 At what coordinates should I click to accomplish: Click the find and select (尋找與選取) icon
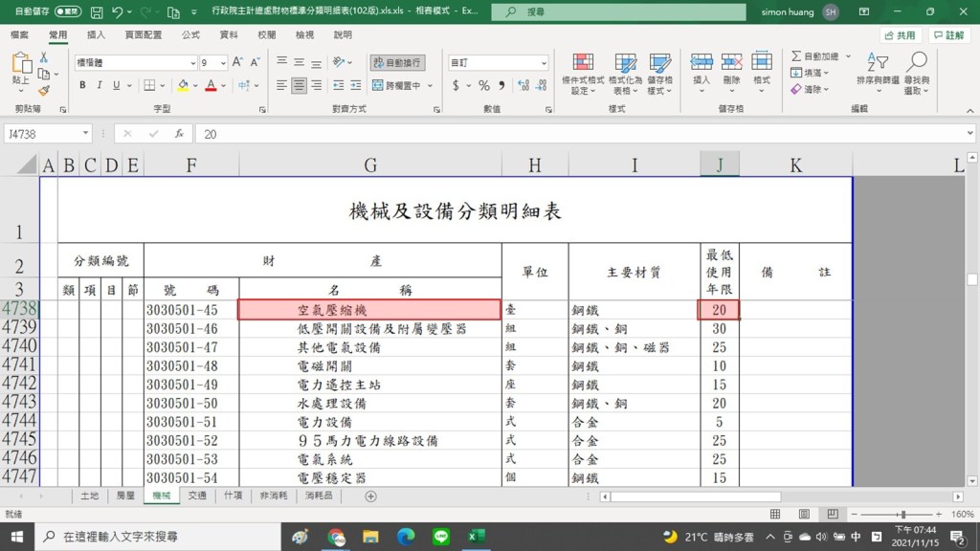click(917, 73)
